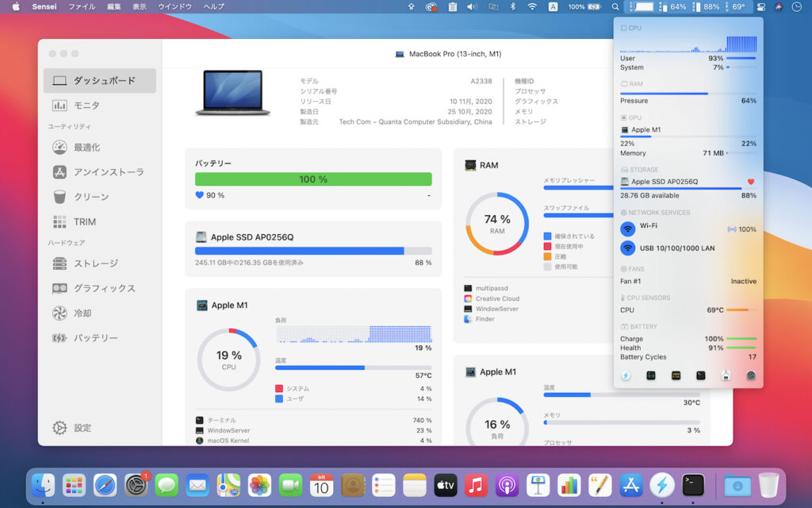Open the クリーン utility

[x=90, y=197]
